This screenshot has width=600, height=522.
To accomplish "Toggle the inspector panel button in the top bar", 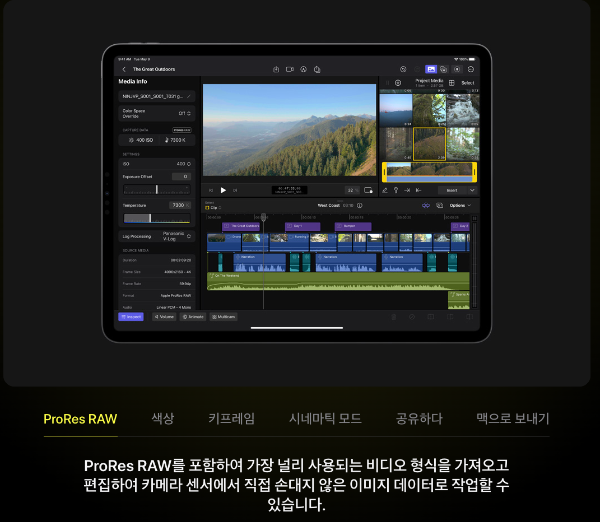I will point(457,69).
